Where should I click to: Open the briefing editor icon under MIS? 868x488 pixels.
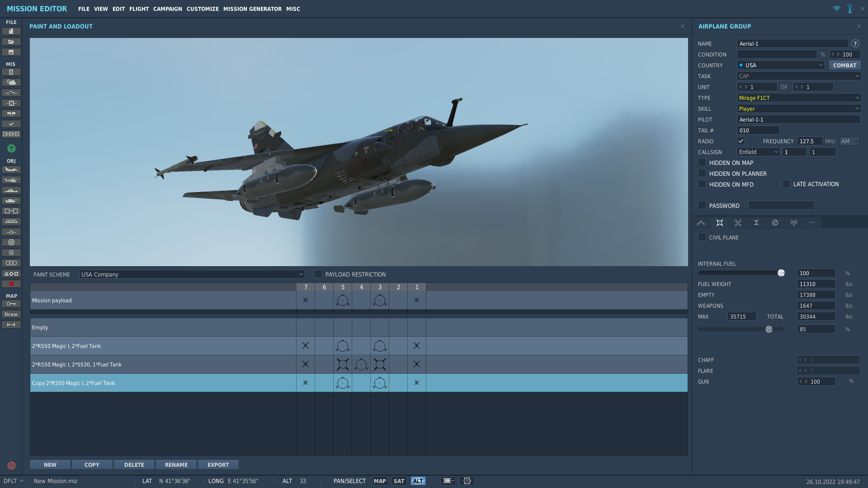pyautogui.click(x=11, y=72)
